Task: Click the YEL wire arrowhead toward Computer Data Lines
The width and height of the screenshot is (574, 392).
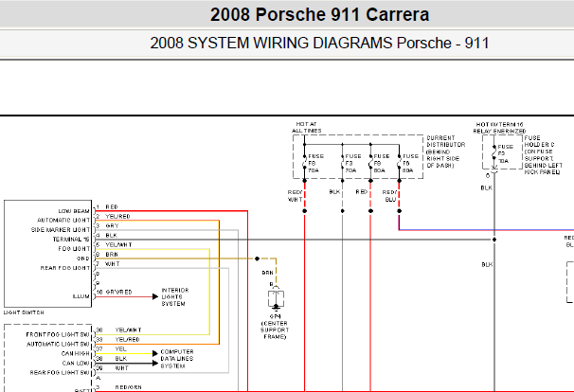Action: coord(155,353)
